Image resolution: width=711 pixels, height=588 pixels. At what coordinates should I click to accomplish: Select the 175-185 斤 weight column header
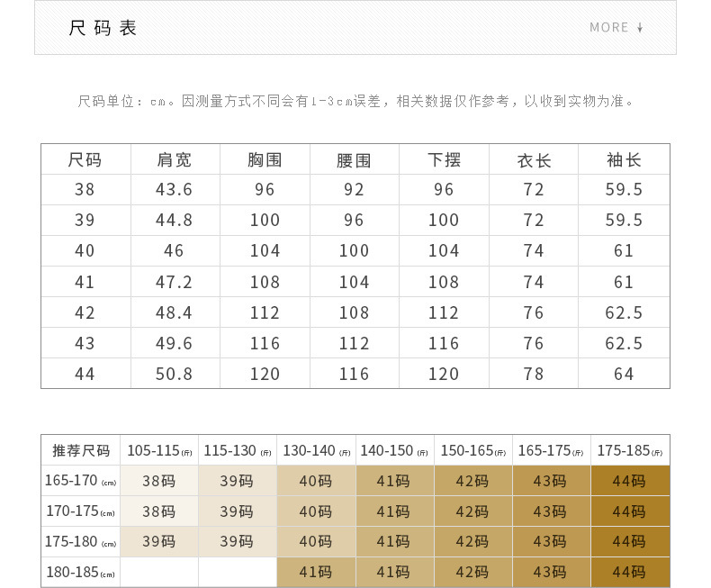[630, 450]
